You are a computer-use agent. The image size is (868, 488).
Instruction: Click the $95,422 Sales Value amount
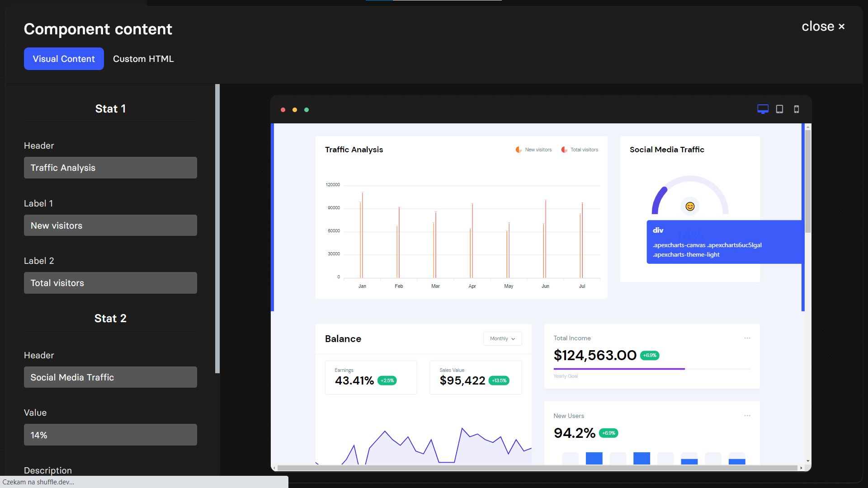tap(462, 380)
